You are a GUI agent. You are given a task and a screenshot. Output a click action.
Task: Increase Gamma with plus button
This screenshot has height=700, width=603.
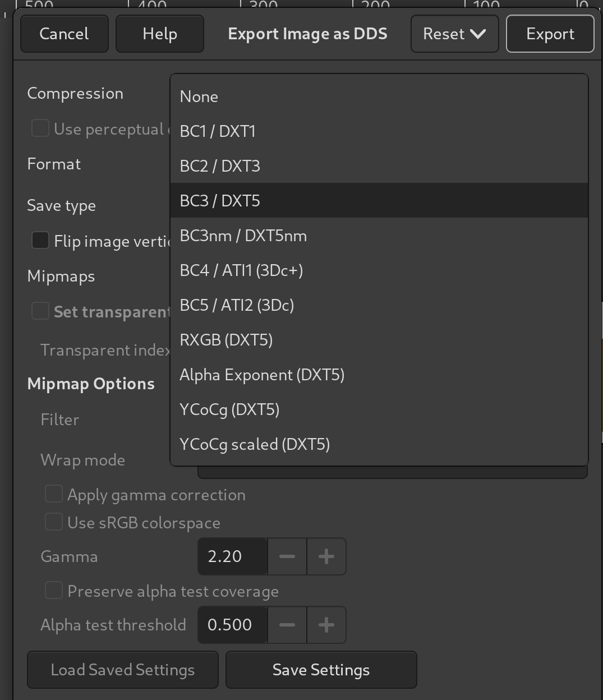[x=326, y=556]
